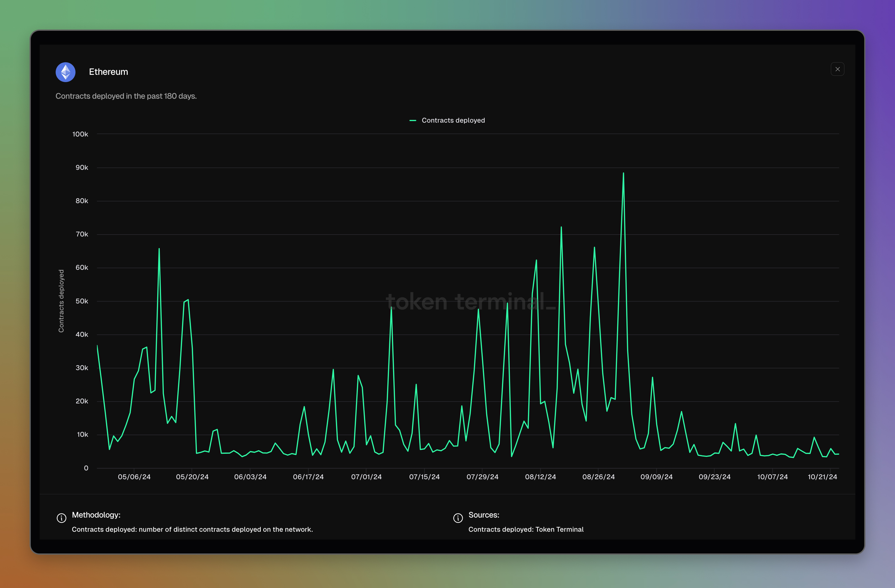Click the 09/09/24 date label

pyautogui.click(x=657, y=477)
